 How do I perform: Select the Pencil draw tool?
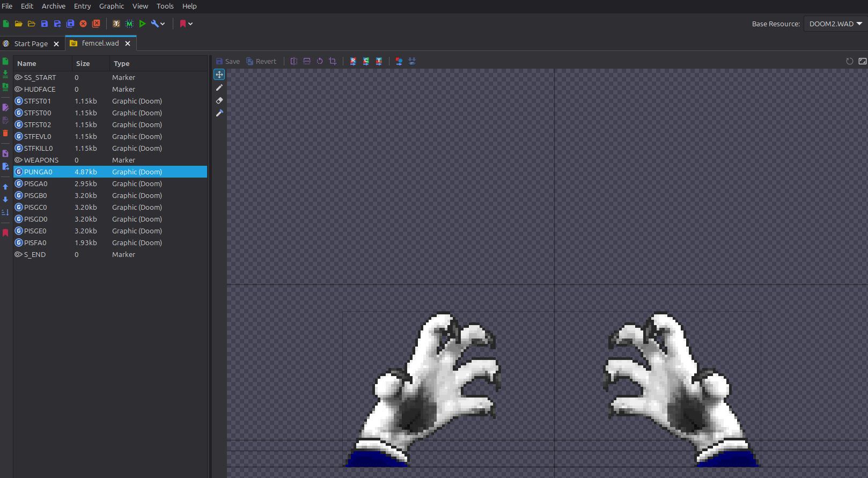click(x=219, y=87)
